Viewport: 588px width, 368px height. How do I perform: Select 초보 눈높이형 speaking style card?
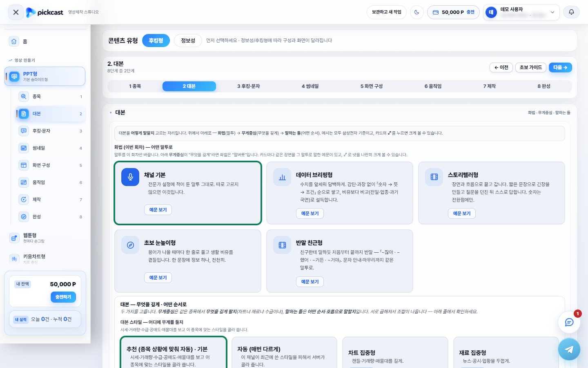pyautogui.click(x=188, y=261)
